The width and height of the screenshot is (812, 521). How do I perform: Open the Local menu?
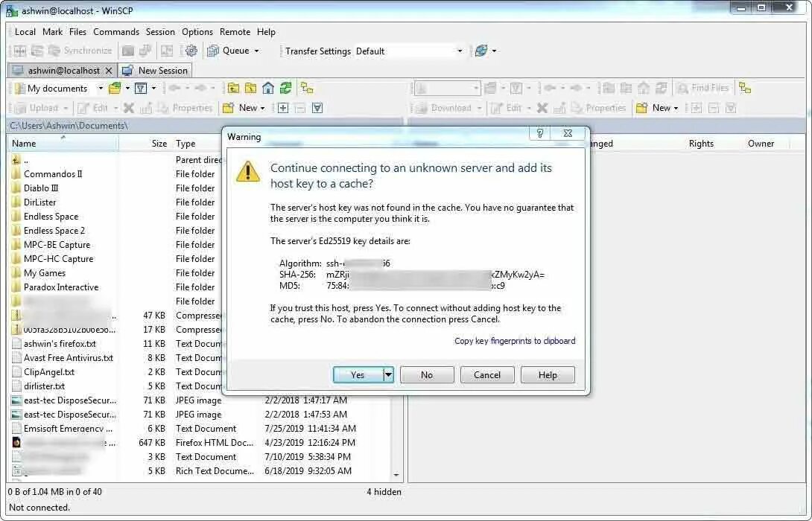[25, 32]
